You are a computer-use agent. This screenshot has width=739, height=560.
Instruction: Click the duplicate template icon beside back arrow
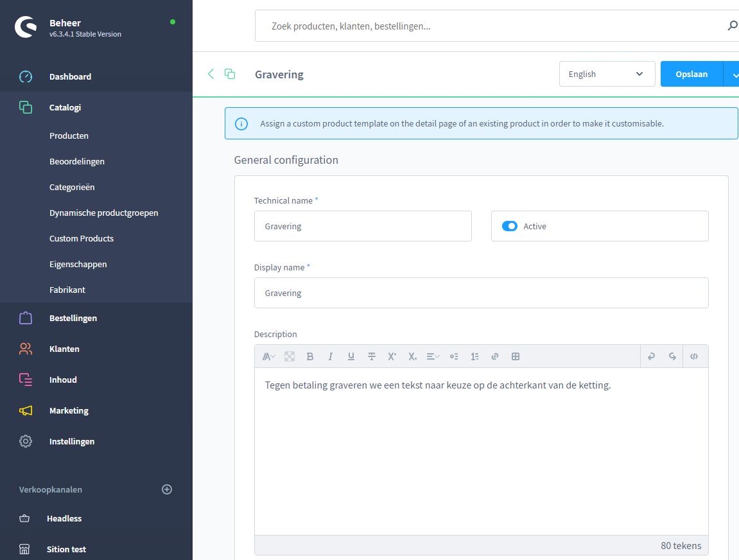[230, 74]
